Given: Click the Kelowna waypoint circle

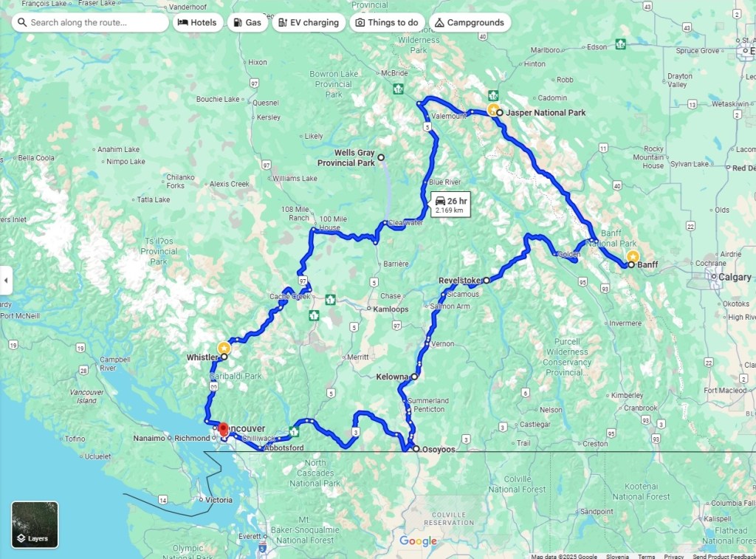Looking at the screenshot, I should 414,376.
